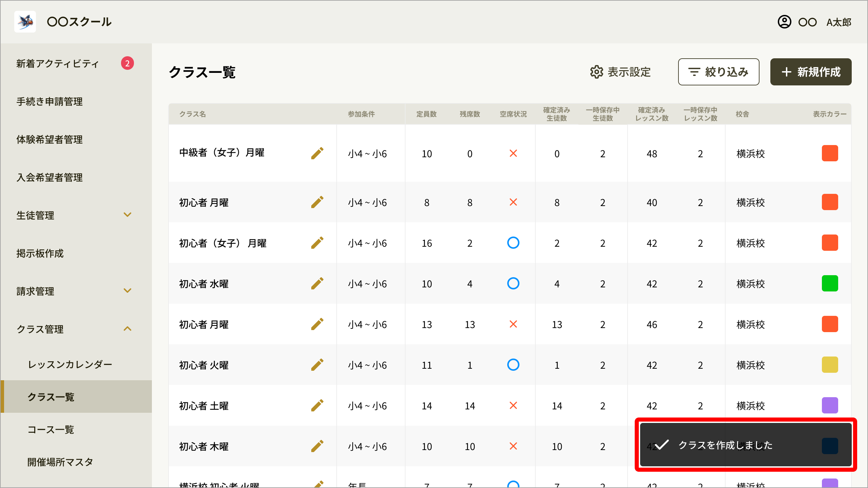The width and height of the screenshot is (868, 488).
Task: Click the blue circle availability of 初心者 火曜
Action: coord(513,365)
